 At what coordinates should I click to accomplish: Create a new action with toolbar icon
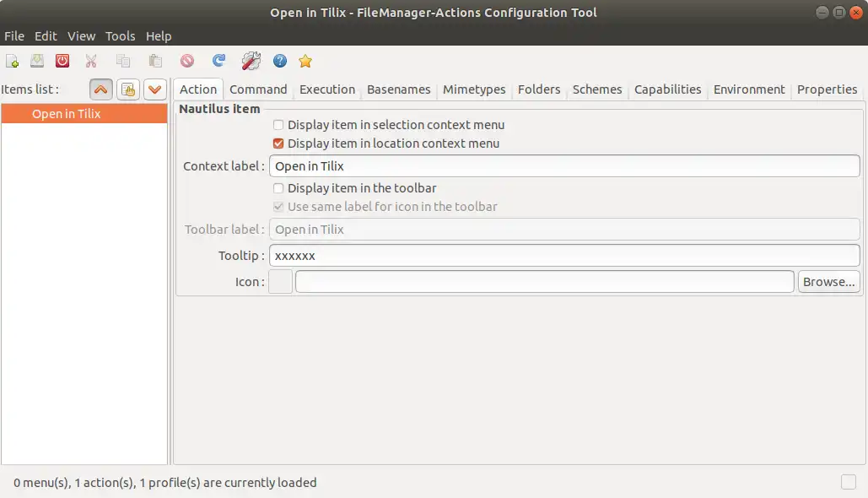(12, 61)
